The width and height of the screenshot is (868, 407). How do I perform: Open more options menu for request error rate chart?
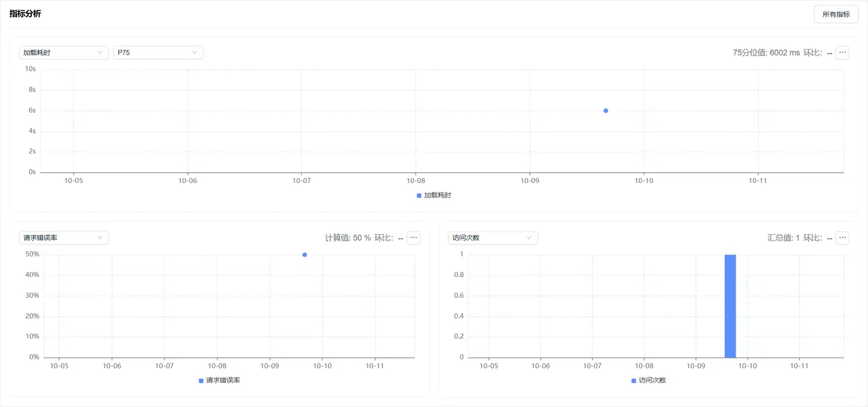[x=414, y=238]
